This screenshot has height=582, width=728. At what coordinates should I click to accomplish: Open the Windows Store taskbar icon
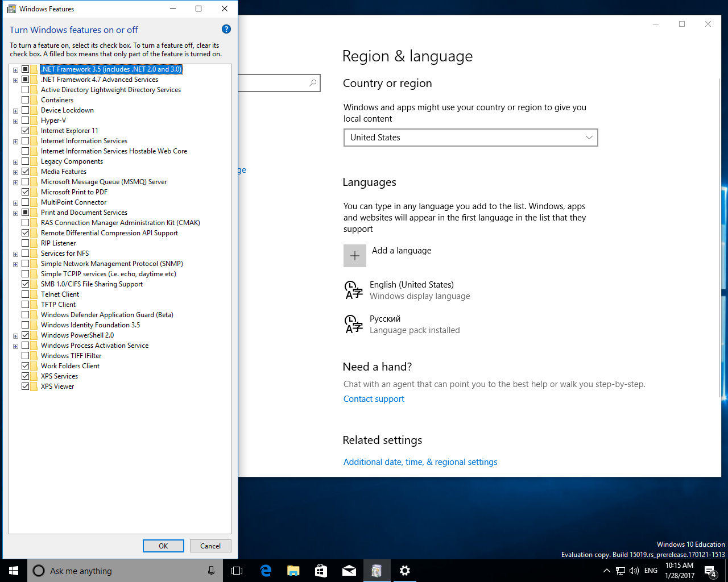point(321,571)
